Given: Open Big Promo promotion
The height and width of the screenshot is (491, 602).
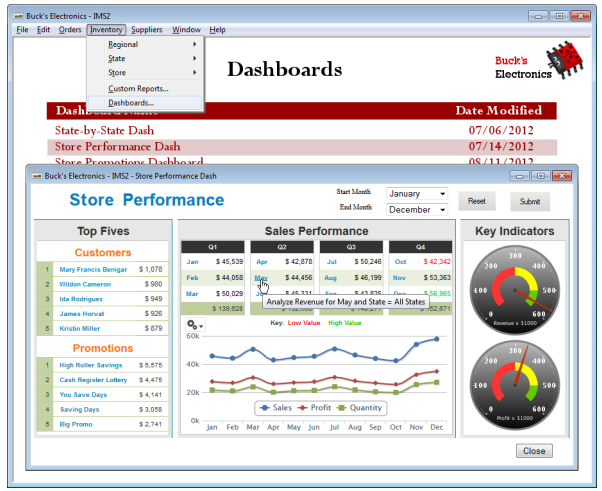Looking at the screenshot, I should (76, 424).
